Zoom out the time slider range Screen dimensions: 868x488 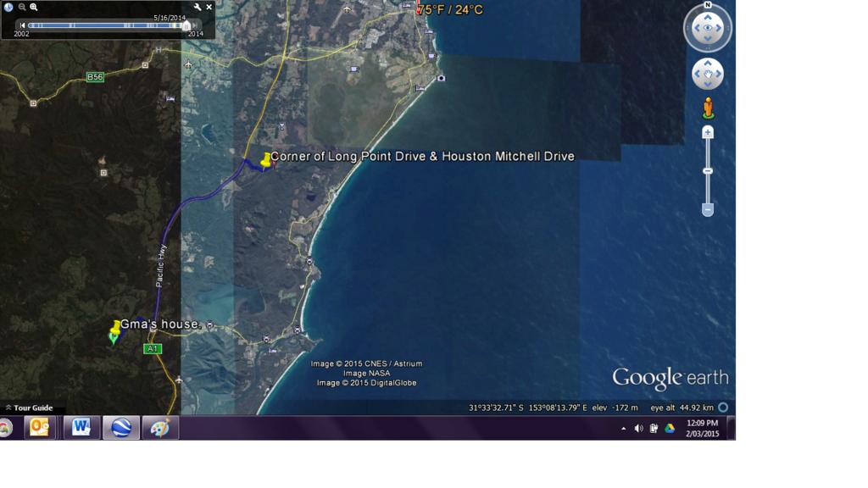(x=22, y=7)
